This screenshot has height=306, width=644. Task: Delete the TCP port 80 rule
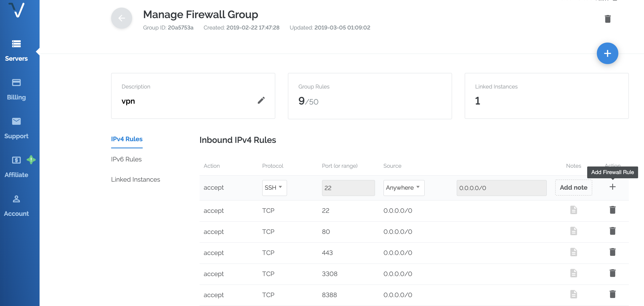click(612, 231)
